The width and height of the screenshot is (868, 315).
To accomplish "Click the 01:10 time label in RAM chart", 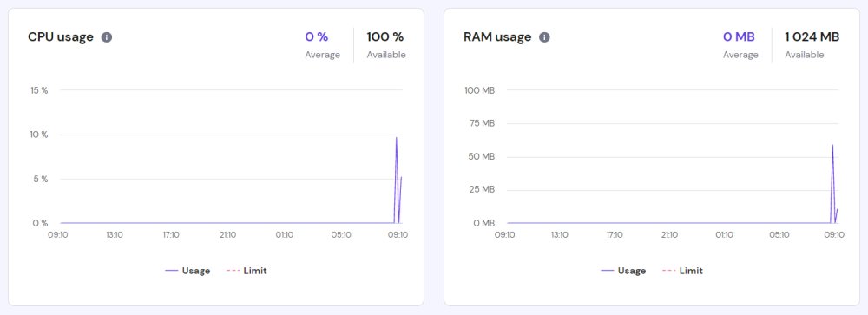I will click(x=724, y=234).
